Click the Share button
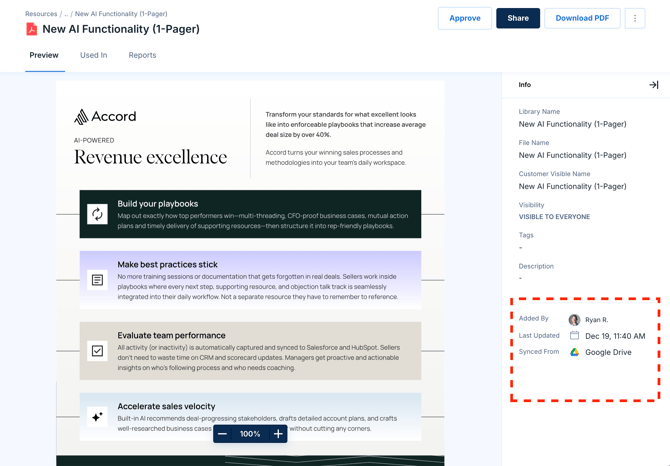The width and height of the screenshot is (670, 466). pos(518,18)
